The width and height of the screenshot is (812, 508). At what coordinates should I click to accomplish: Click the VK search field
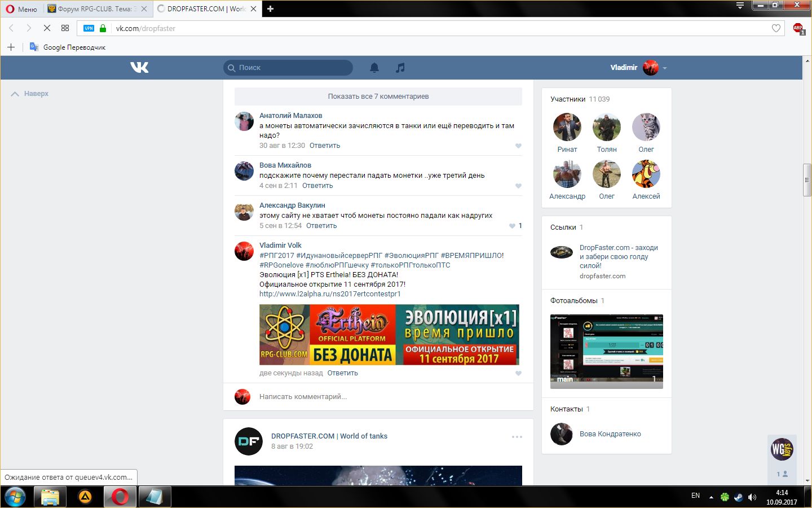[288, 68]
